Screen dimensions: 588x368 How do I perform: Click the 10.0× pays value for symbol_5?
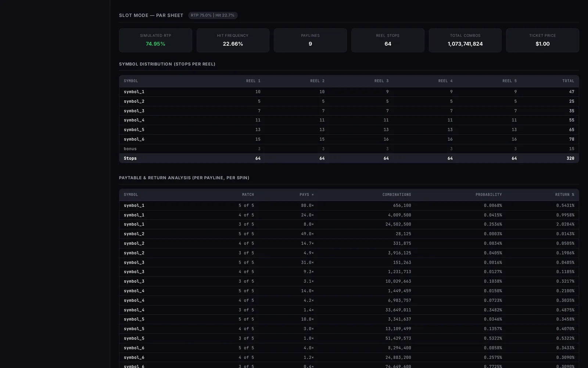[x=308, y=319]
